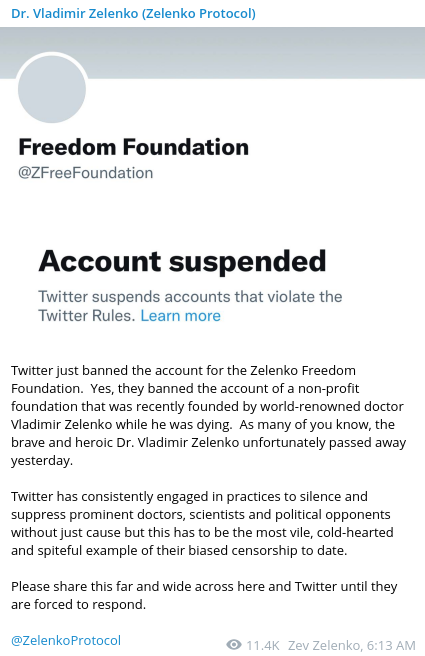Click the Zev Zelenko author signature
425x656 pixels.
point(325,645)
